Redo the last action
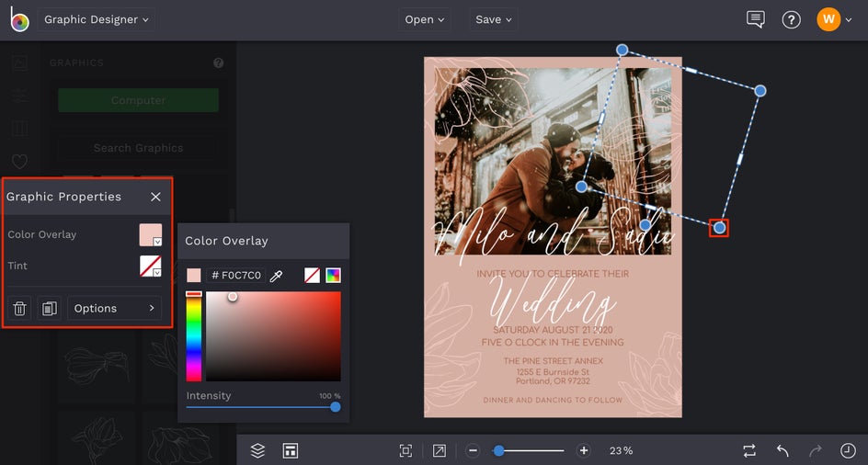Screen dimensions: 868x465 click(816, 450)
